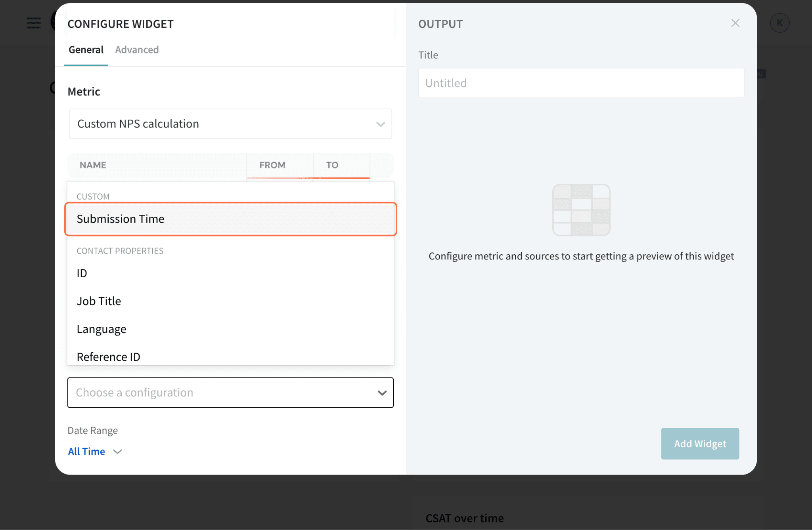Image resolution: width=812 pixels, height=530 pixels.
Task: Click the Untitled title input field
Action: coord(581,83)
